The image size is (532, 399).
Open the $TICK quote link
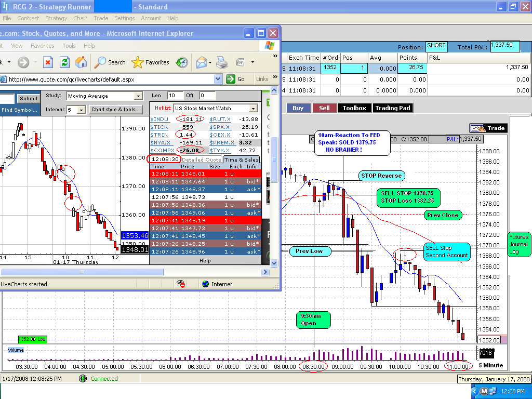click(159, 127)
